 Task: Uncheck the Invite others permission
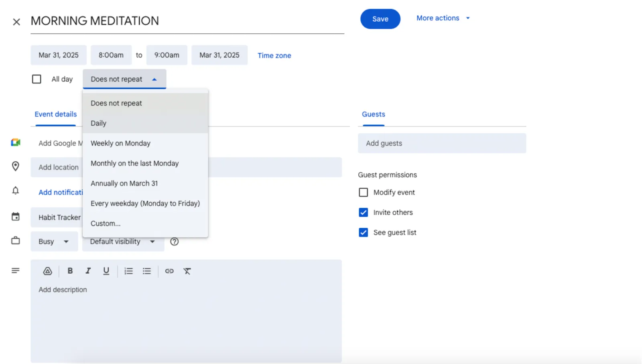pos(363,212)
